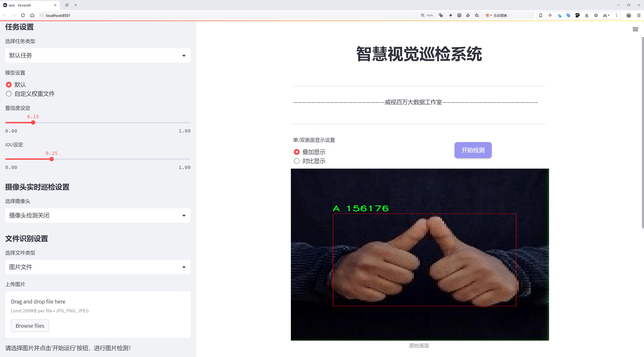Open the black-green extension icon
The width and height of the screenshot is (644, 357).
578,15
